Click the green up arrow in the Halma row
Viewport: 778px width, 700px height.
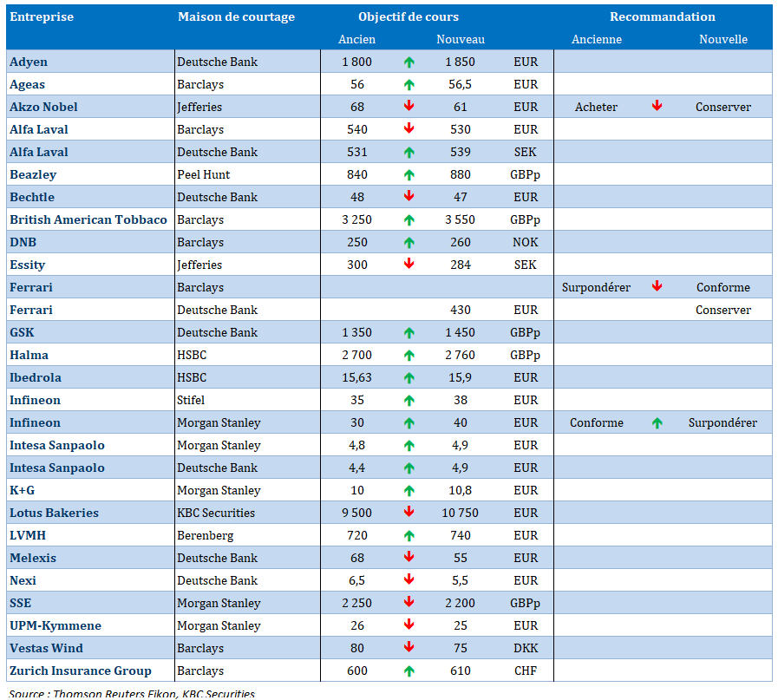(x=409, y=356)
